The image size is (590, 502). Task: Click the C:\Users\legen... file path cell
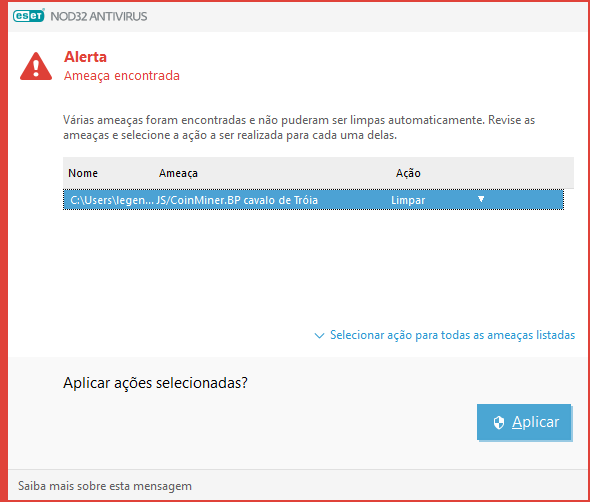tap(111, 200)
